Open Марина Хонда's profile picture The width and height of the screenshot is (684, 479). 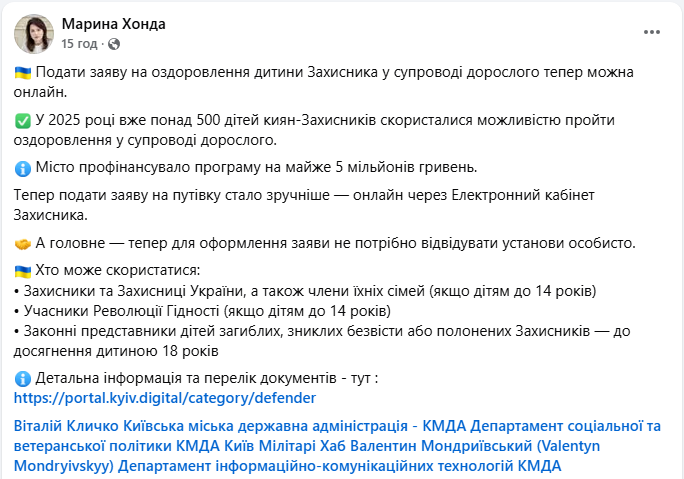tap(34, 33)
